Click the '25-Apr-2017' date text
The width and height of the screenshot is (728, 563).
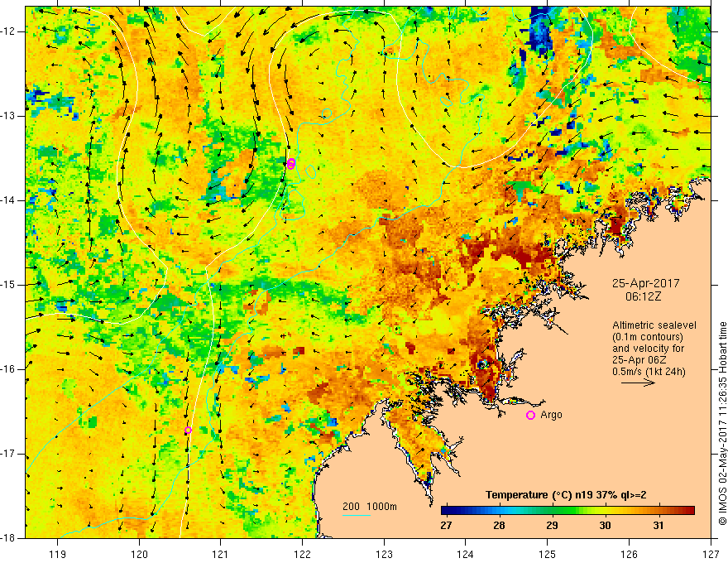tap(646, 283)
